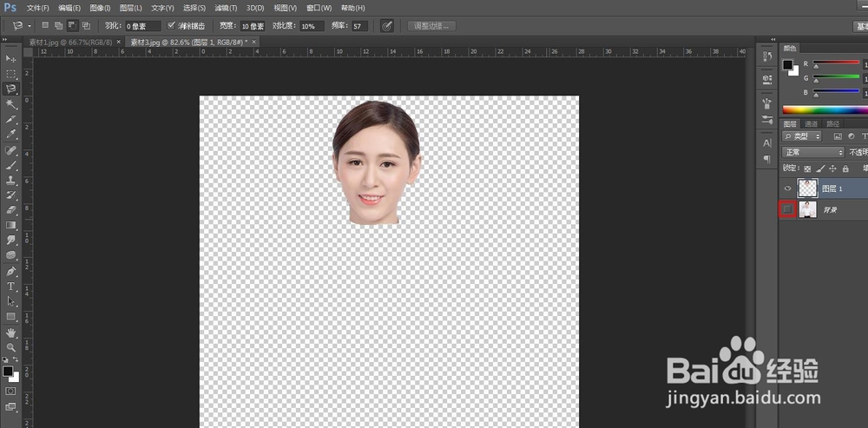Hide 图层 1 using its eye icon
The height and width of the screenshot is (428, 868).
click(x=788, y=188)
